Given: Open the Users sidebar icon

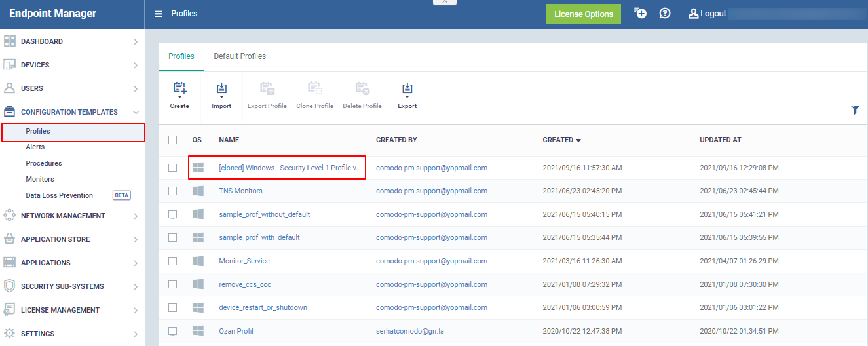Looking at the screenshot, I should pos(9,88).
